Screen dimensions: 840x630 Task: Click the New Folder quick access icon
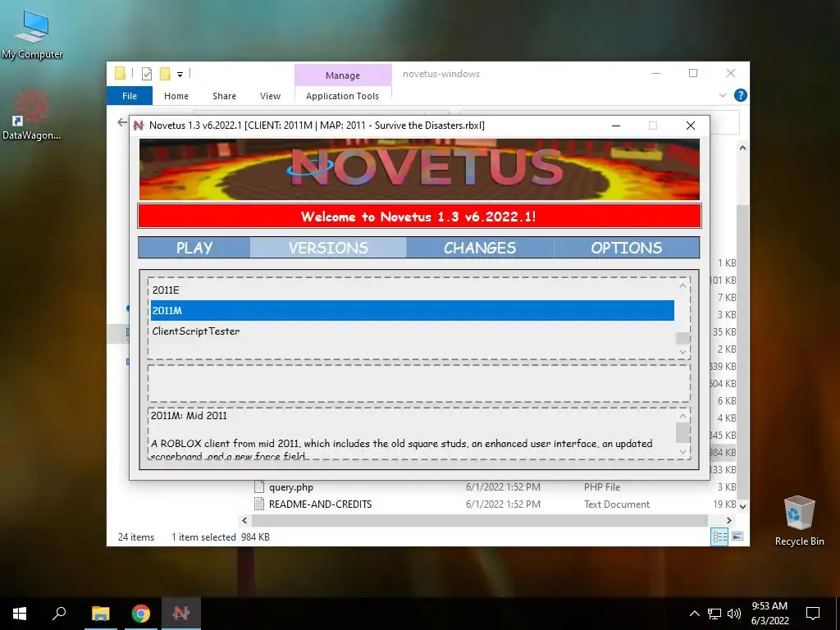coord(166,74)
